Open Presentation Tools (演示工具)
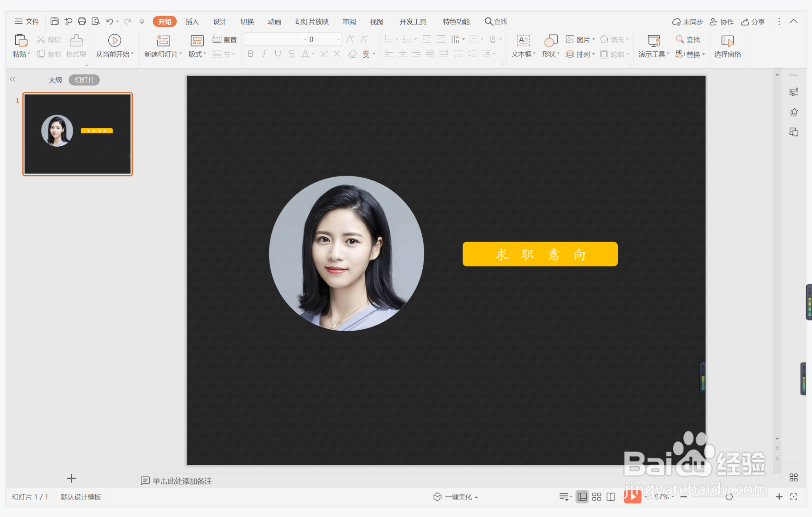812x517 pixels. coord(654,46)
